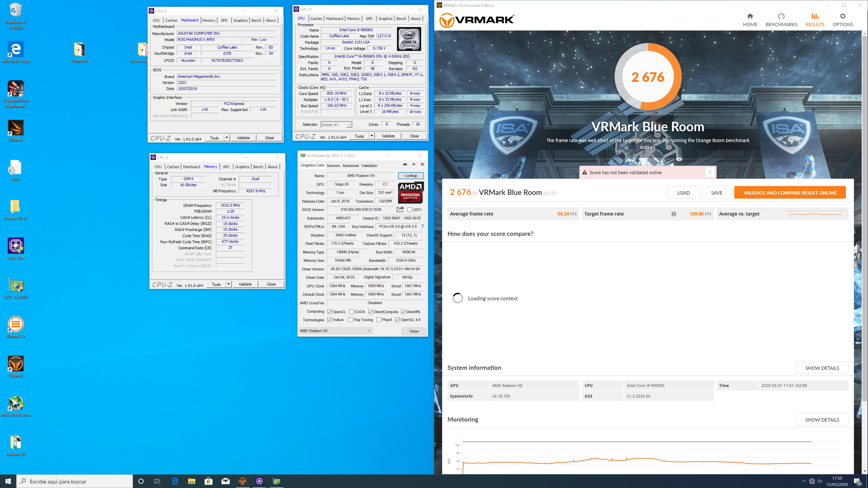Click the GPU-Z BIOS share/export icon
The width and height of the screenshot is (868, 488).
pyautogui.click(x=400, y=209)
